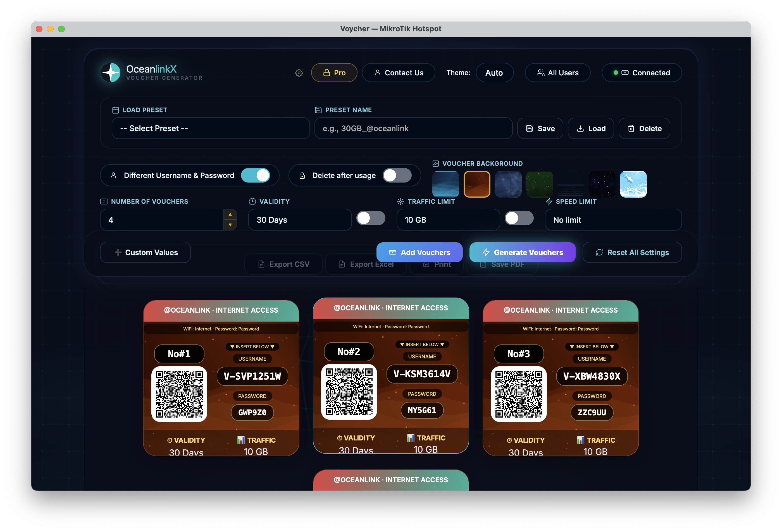Open Contact Us
Image resolution: width=782 pixels, height=532 pixels.
(x=399, y=73)
